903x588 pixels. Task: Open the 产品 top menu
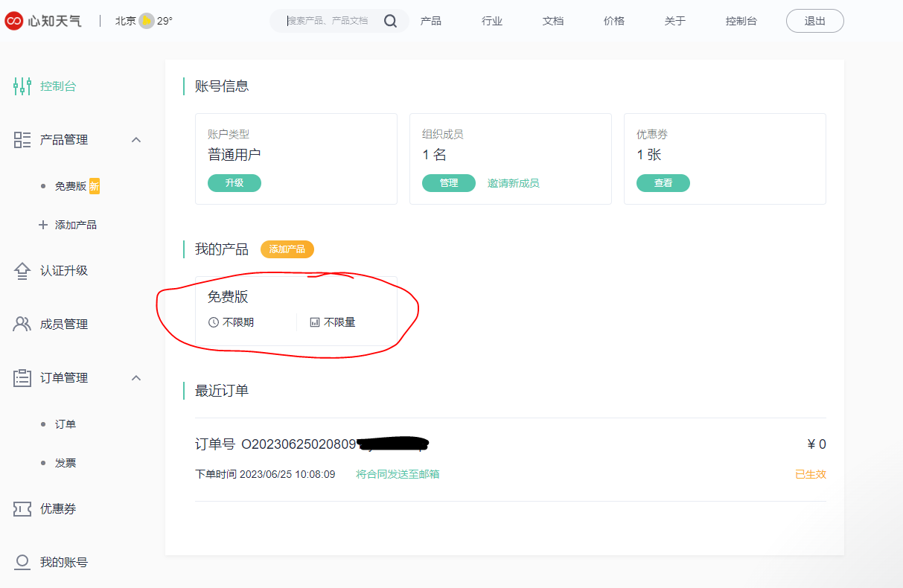click(430, 21)
